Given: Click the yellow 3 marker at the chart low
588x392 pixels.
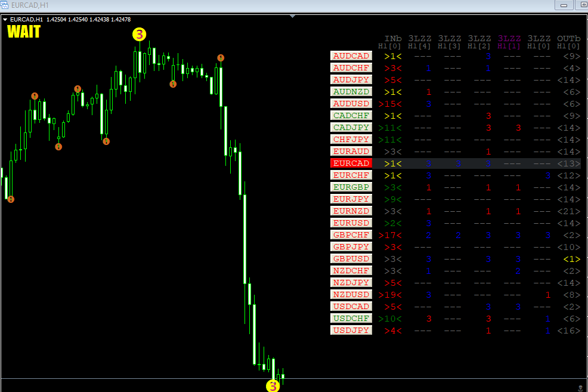Looking at the screenshot, I should pyautogui.click(x=273, y=386).
